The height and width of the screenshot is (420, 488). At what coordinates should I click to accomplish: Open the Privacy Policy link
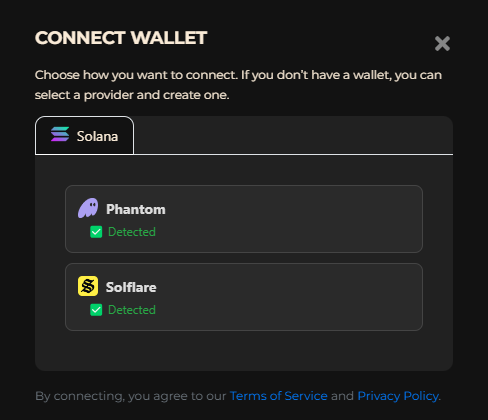pyautogui.click(x=398, y=396)
